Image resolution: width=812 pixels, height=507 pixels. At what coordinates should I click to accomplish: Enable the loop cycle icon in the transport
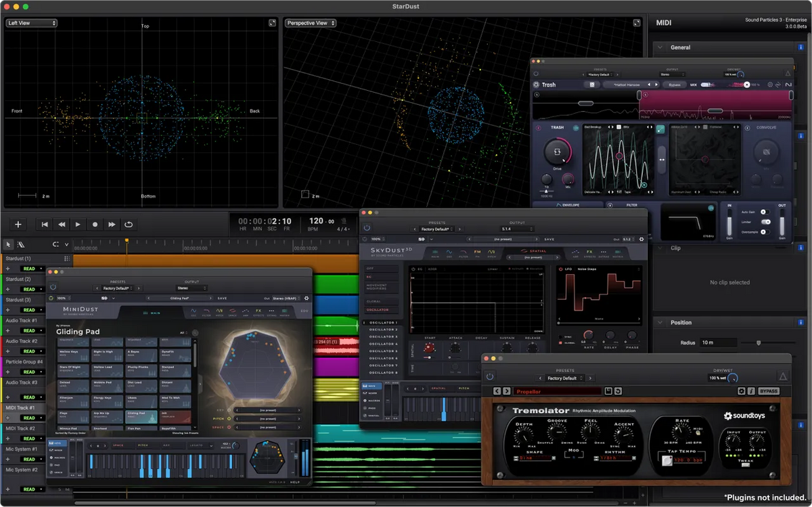(129, 225)
